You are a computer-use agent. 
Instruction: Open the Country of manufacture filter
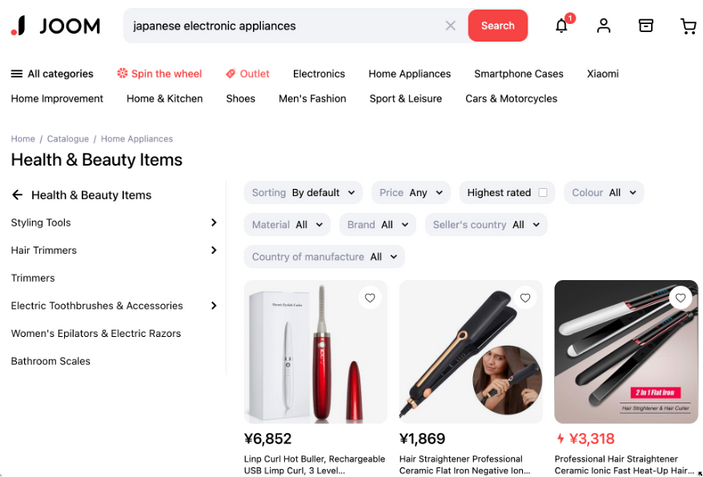[324, 257]
